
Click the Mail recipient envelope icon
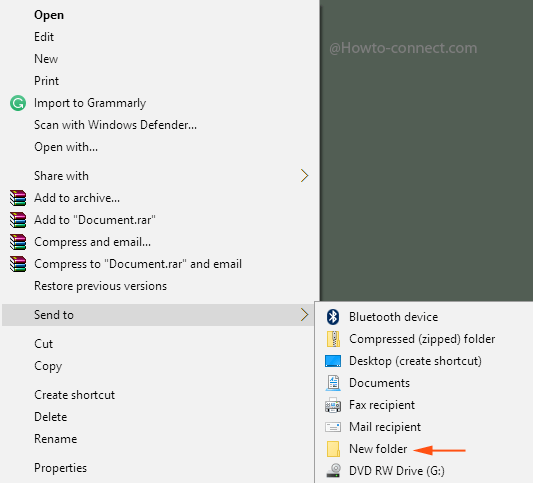coord(333,427)
